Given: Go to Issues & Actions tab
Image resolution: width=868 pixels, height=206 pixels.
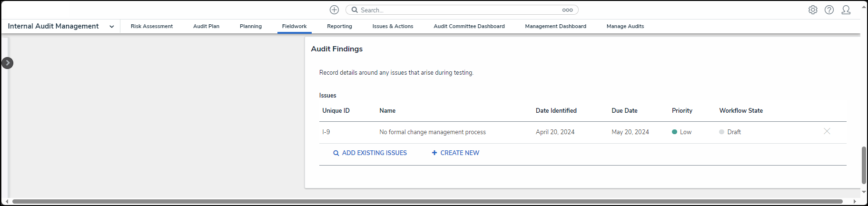Looking at the screenshot, I should point(393,27).
